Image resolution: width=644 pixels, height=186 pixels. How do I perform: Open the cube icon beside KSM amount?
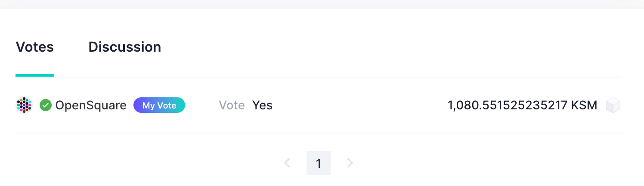click(613, 105)
